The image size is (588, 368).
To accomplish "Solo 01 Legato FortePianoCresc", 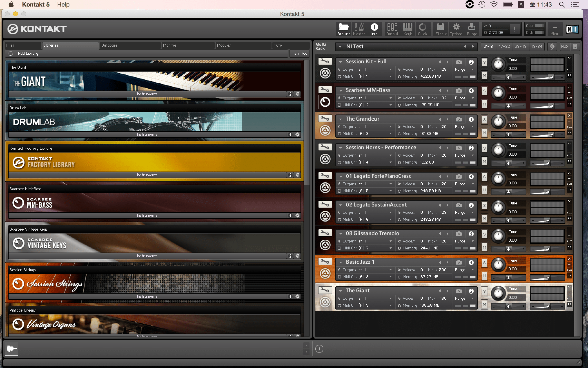I will pyautogui.click(x=484, y=177).
